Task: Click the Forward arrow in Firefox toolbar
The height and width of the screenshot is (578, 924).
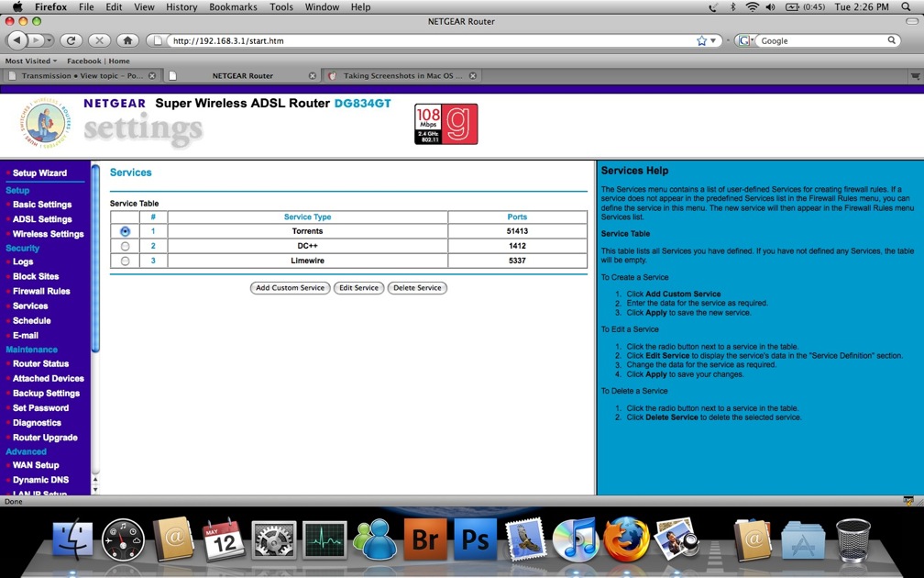Action: 36,40
